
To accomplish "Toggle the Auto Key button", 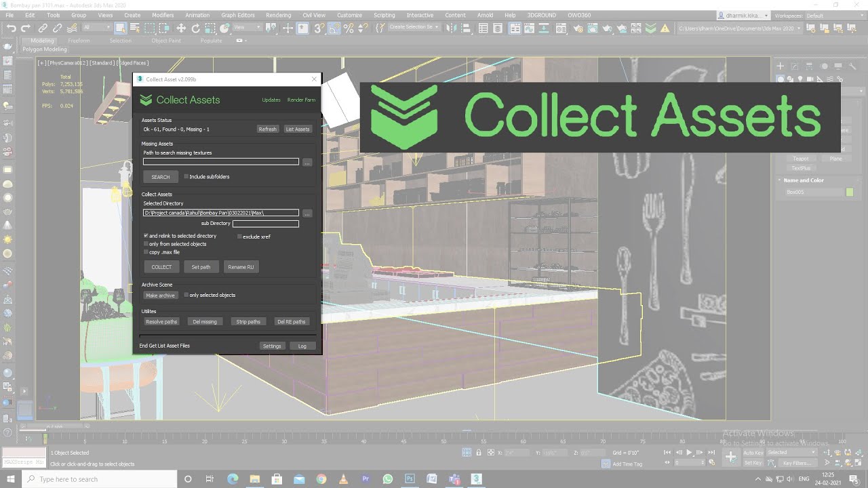I will coord(753,453).
